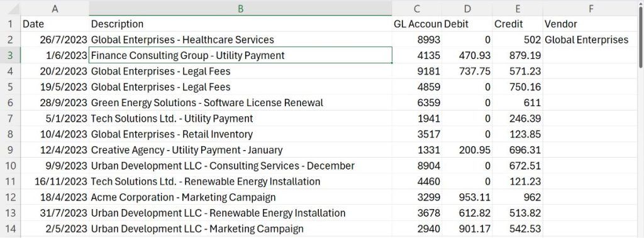The width and height of the screenshot is (644, 238).
Task: Select Global Enterprises - Healthcare Services cell
Action: (240, 40)
